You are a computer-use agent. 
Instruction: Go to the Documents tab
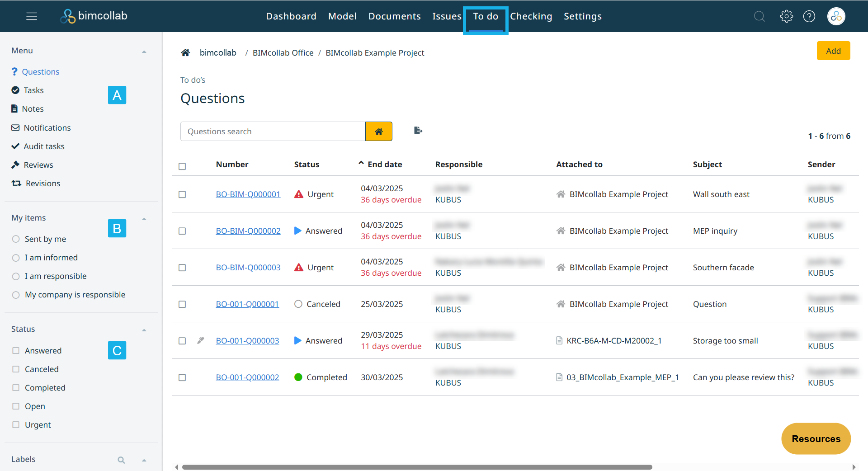[x=394, y=16]
